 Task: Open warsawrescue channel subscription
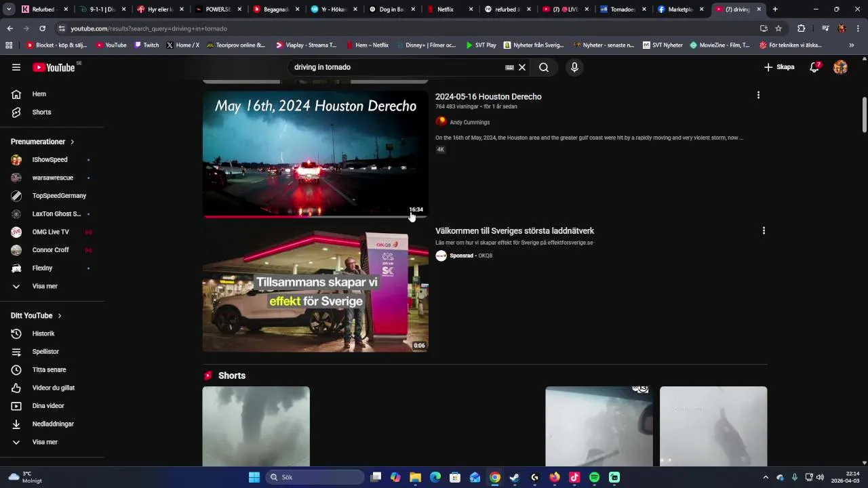click(x=52, y=178)
